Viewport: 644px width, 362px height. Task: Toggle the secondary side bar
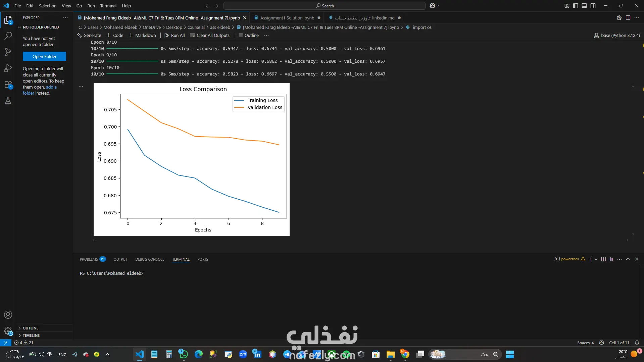[593, 6]
